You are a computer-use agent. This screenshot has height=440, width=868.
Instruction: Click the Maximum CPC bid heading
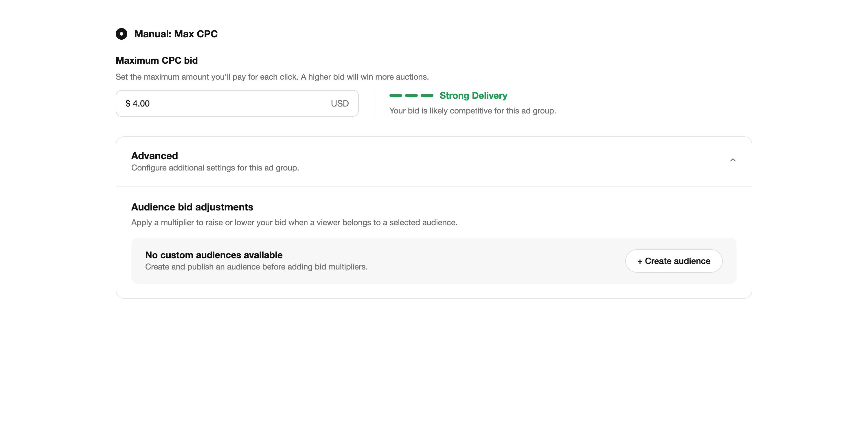point(157,60)
